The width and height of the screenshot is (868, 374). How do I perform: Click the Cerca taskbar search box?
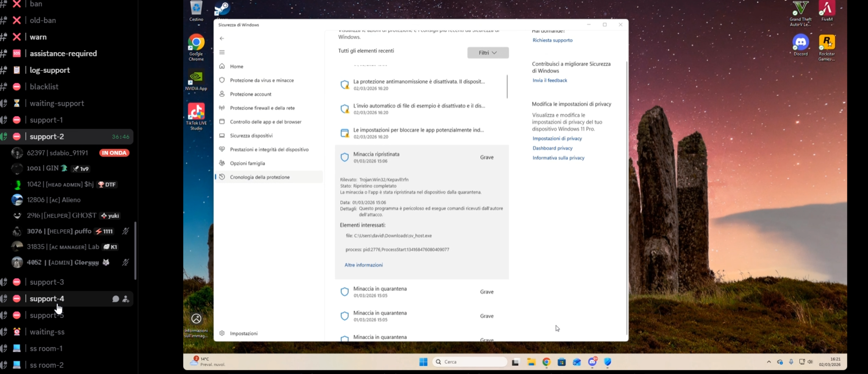pyautogui.click(x=469, y=362)
